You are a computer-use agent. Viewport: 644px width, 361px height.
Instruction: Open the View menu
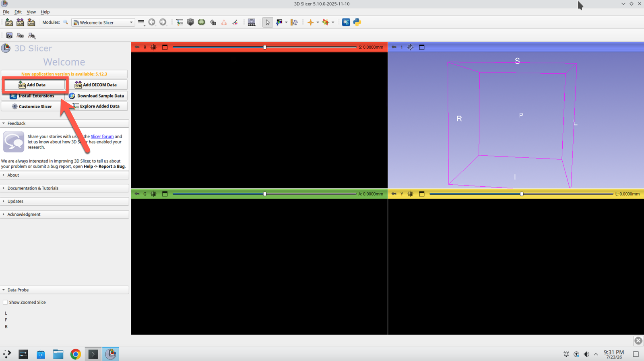click(x=31, y=12)
